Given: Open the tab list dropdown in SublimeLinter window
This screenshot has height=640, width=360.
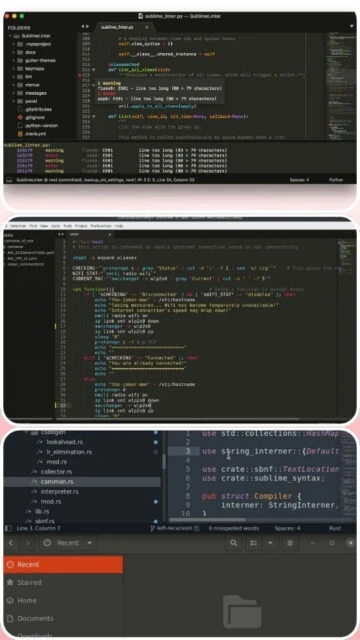Looking at the screenshot, I should coord(351,27).
